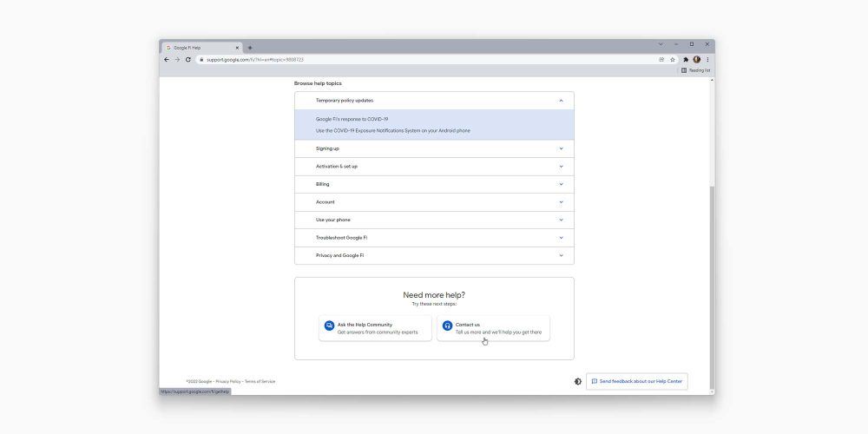Screen dimensions: 868x434
Task: Open the Chrome profile avatar
Action: (x=696, y=60)
